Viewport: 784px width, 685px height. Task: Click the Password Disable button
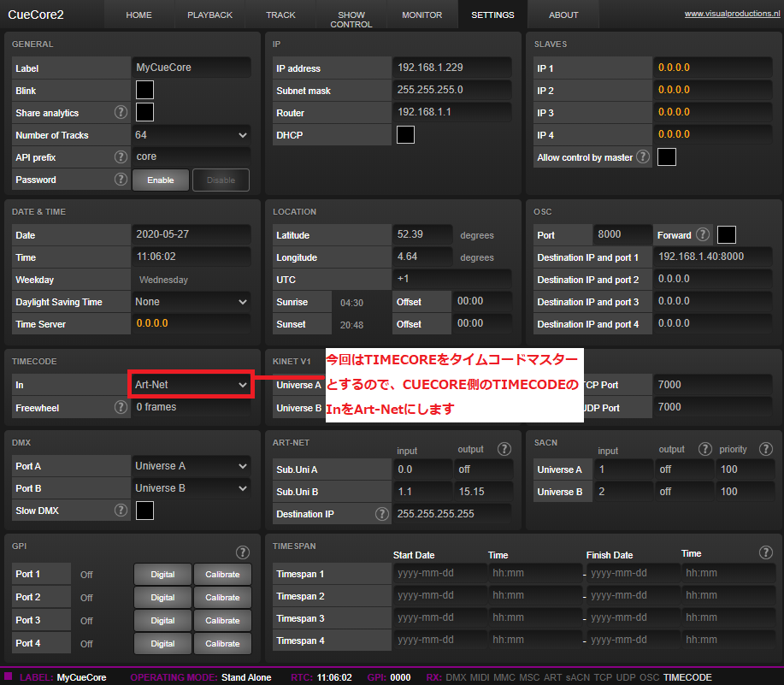pos(221,180)
